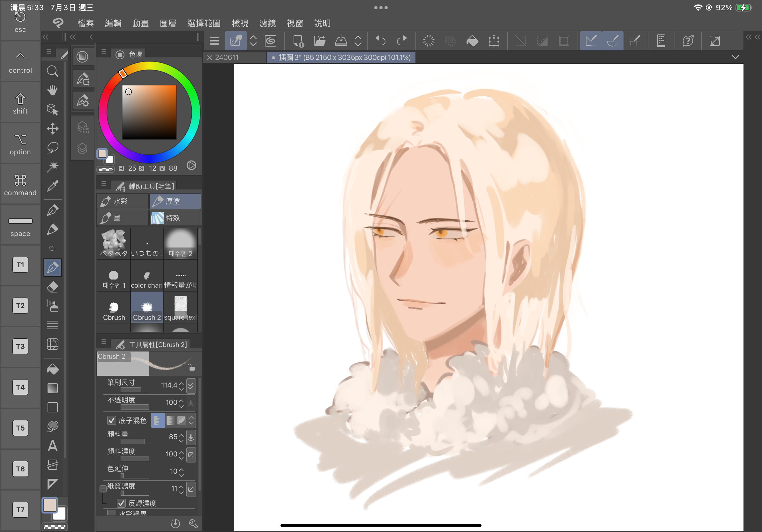Select the Eraser tool
Screen dimensions: 762x532
point(52,287)
